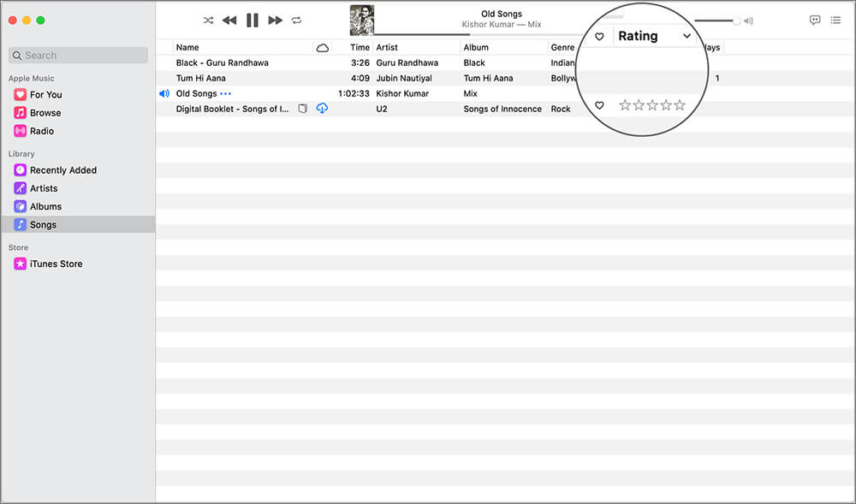Image resolution: width=856 pixels, height=504 pixels.
Task: Open the Rating column chevron dropdown
Action: click(x=687, y=36)
